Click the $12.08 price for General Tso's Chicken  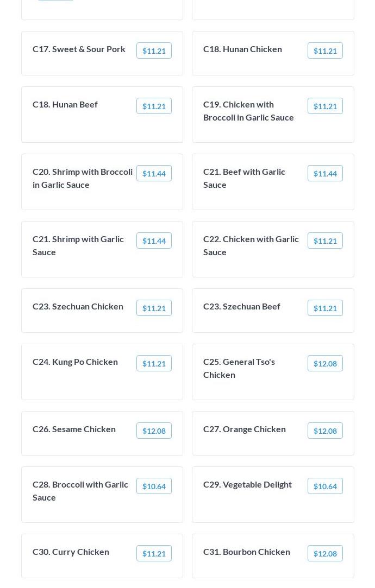pyautogui.click(x=325, y=363)
